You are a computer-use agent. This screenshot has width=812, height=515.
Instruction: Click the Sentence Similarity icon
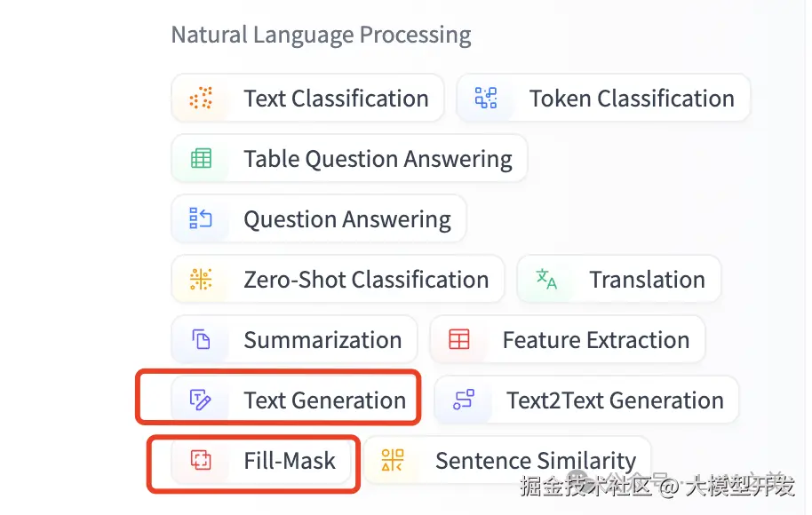(x=393, y=461)
